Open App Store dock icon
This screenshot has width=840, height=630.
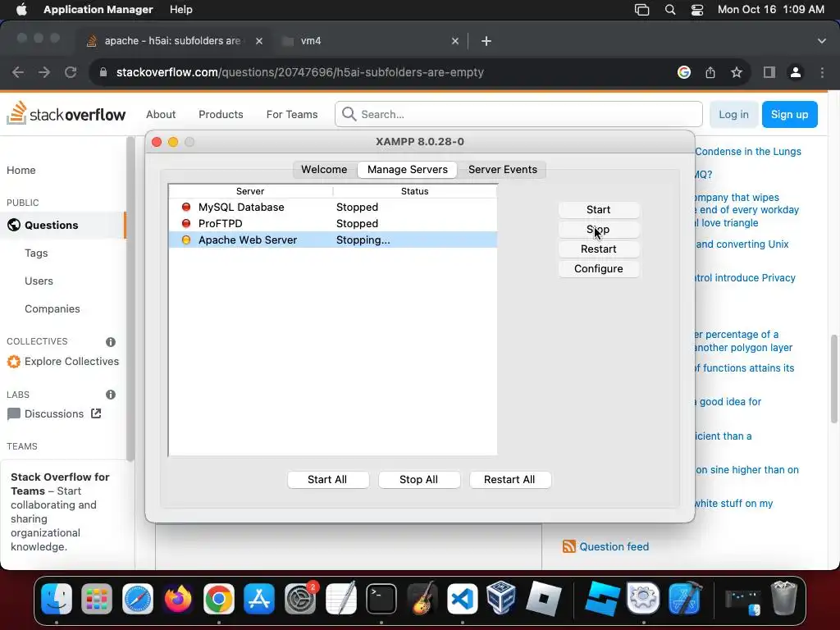(259, 598)
